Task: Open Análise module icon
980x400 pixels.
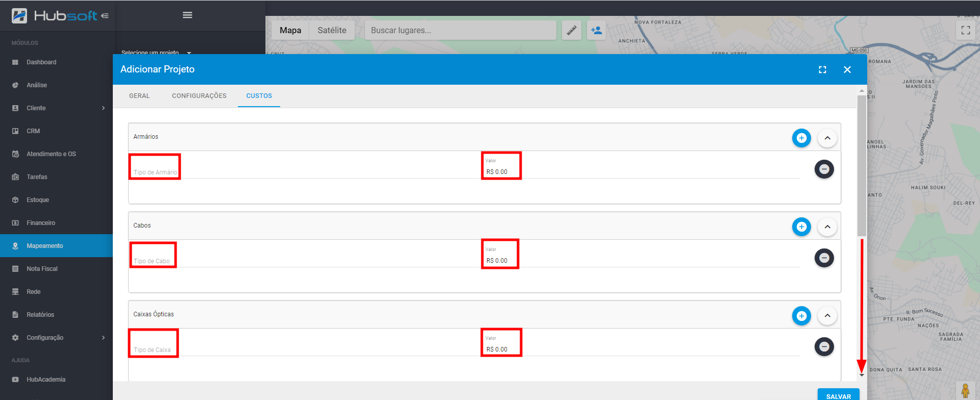Action: [15, 85]
